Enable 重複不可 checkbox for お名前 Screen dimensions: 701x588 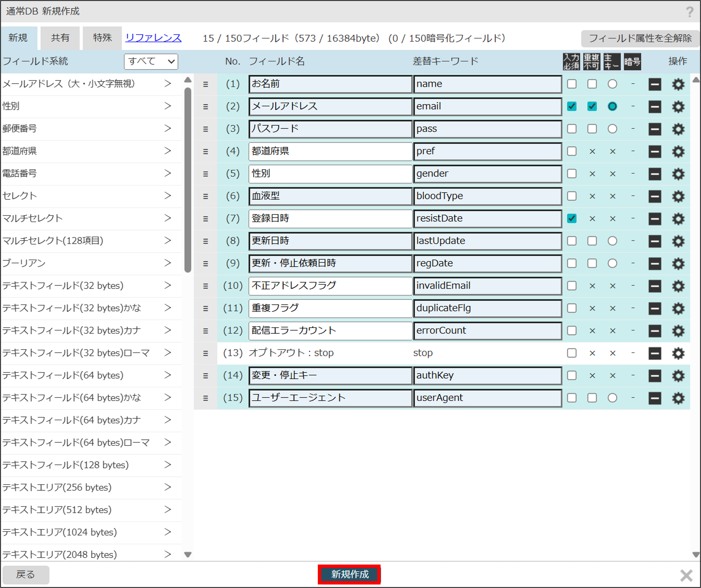point(592,84)
